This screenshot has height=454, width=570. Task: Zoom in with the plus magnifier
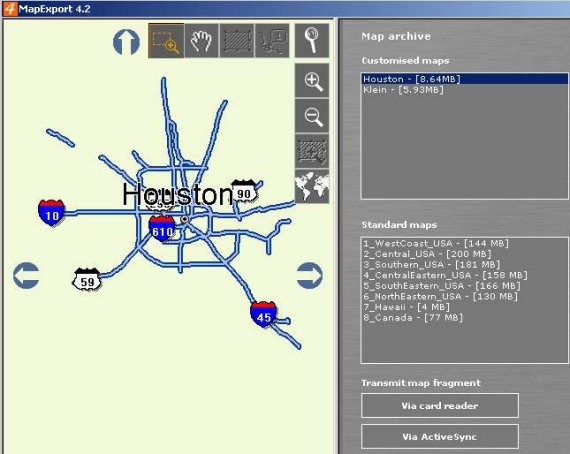312,81
